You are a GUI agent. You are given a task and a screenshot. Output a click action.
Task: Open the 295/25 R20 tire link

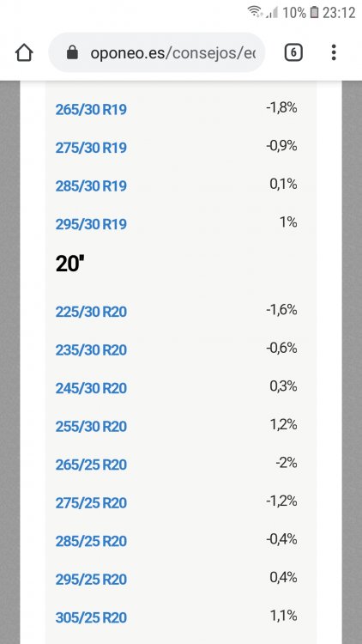(91, 579)
